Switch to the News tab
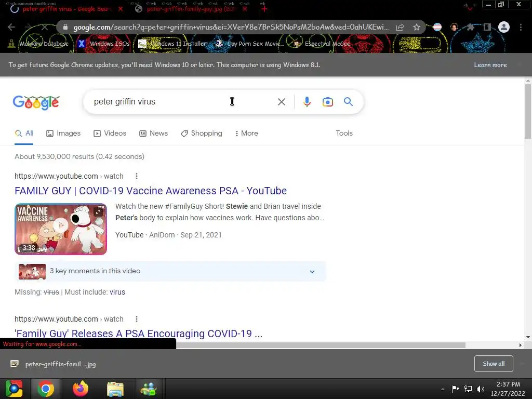Viewport: 532px width, 399px height. coord(153,134)
